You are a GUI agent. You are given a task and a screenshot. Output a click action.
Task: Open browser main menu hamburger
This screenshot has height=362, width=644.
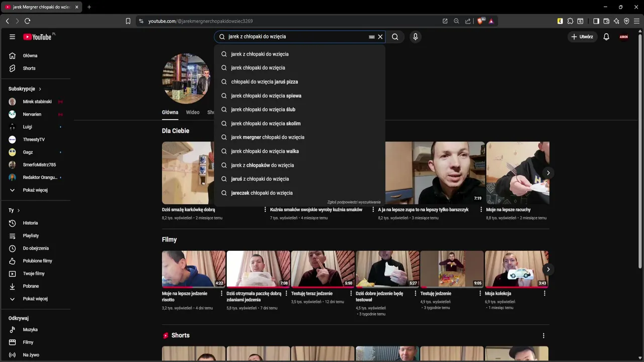(636, 21)
